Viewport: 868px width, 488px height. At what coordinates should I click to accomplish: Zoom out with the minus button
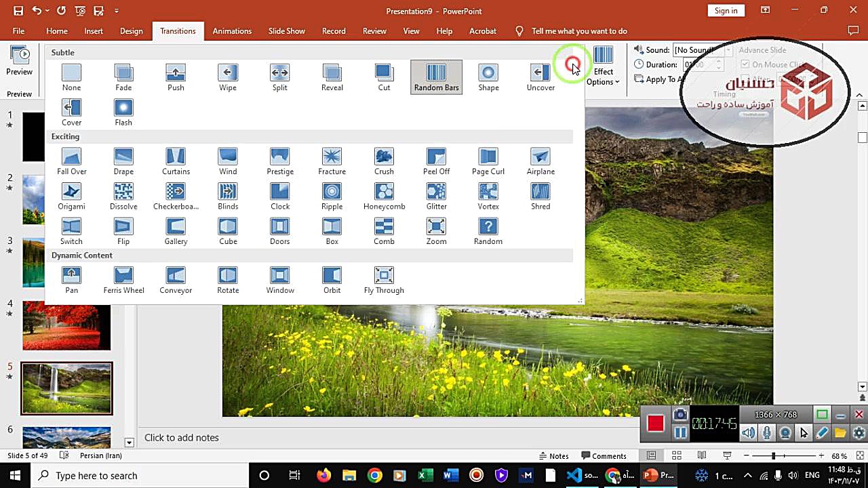click(x=746, y=456)
